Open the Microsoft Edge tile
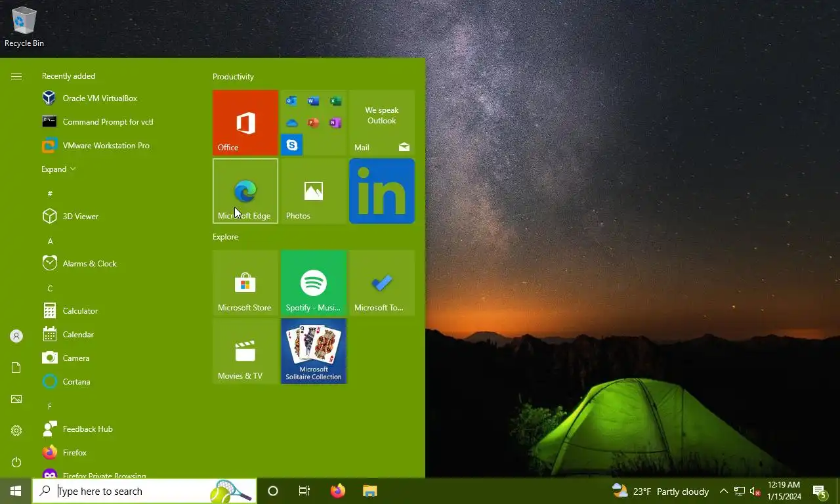The image size is (840, 504). point(245,191)
